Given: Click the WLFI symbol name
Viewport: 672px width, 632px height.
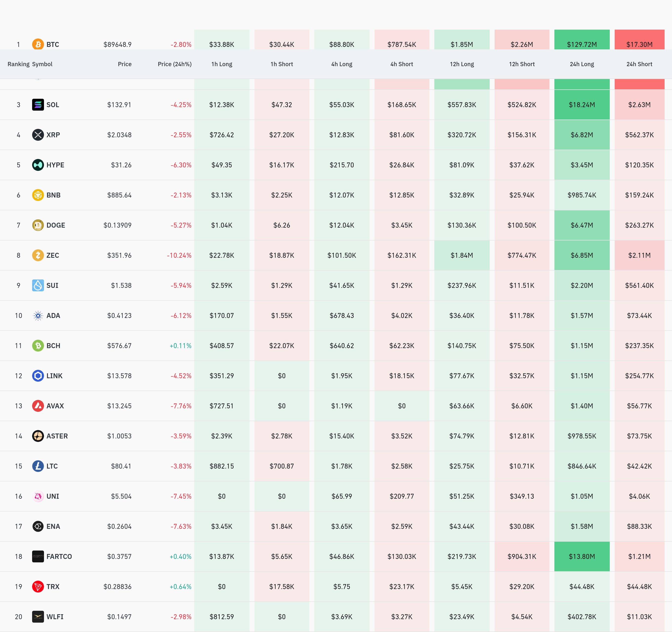Looking at the screenshot, I should (55, 617).
